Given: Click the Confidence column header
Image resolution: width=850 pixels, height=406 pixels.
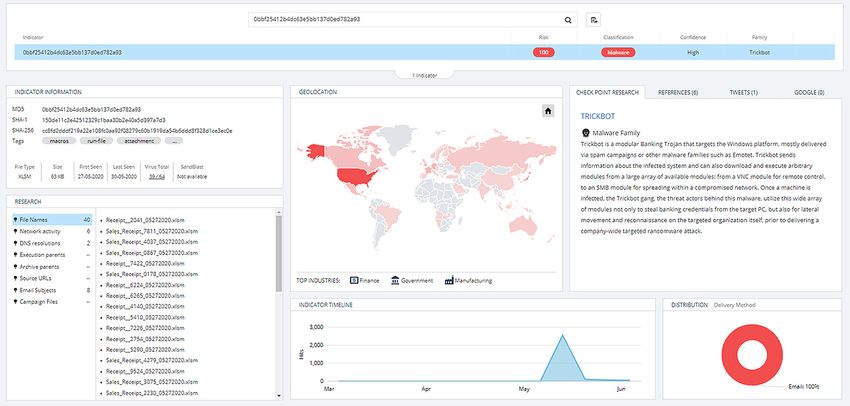Looking at the screenshot, I should pyautogui.click(x=693, y=37).
